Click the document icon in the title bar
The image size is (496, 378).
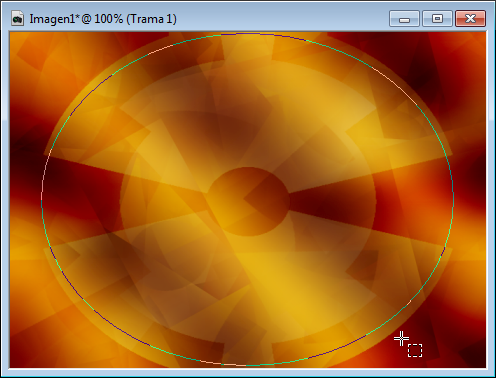(17, 19)
